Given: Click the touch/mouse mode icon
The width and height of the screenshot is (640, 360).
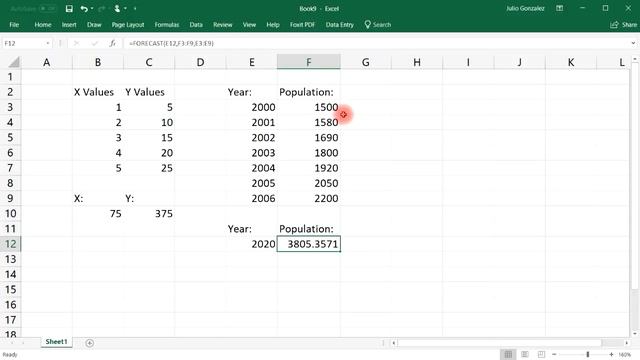Looking at the screenshot, I should click(x=117, y=9).
